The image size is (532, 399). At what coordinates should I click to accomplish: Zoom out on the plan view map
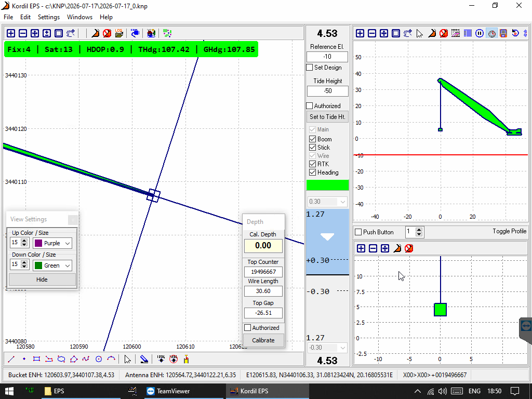23,33
